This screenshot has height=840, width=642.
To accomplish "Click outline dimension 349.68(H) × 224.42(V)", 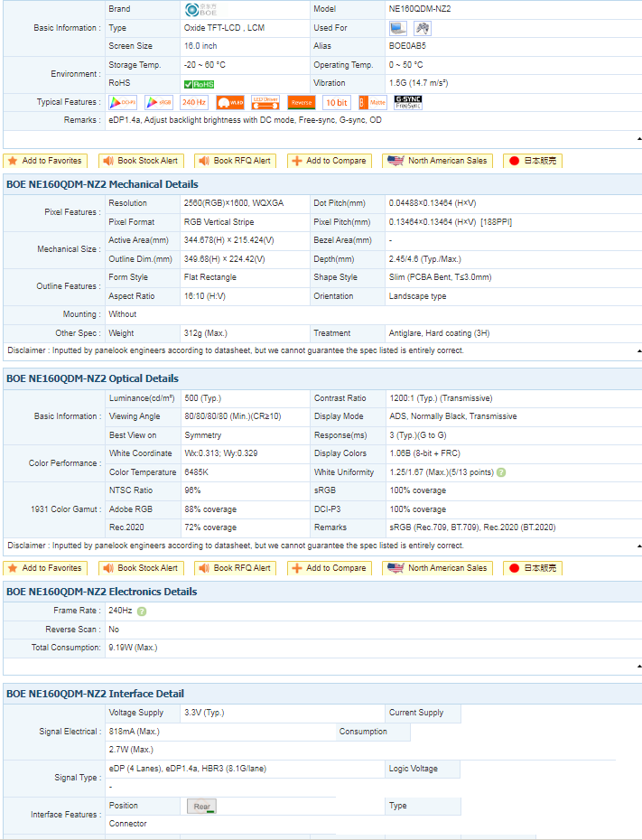I will 224,258.
